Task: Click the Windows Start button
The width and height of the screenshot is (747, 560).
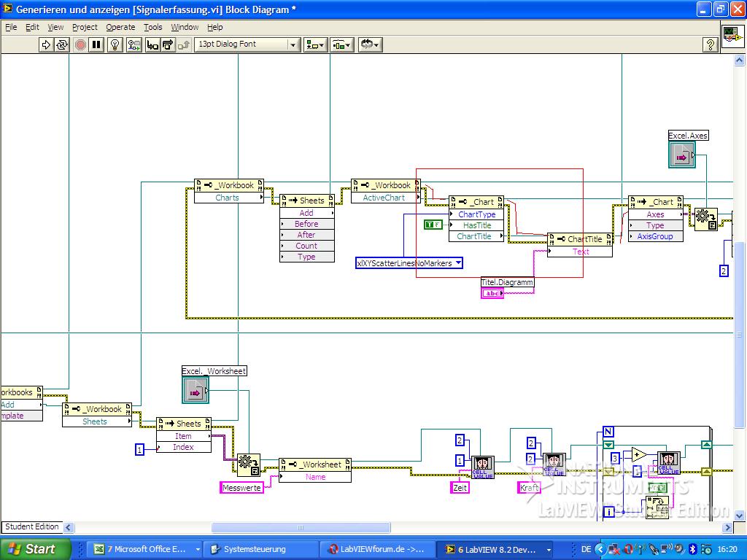Action: point(35,549)
